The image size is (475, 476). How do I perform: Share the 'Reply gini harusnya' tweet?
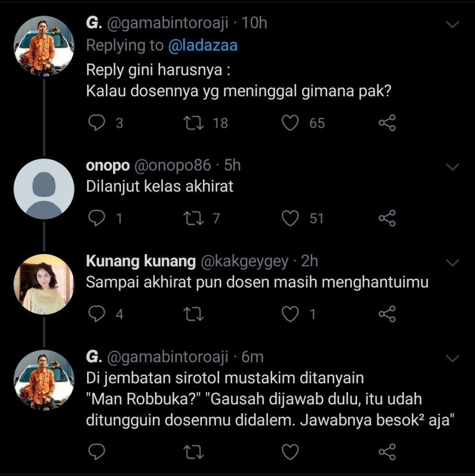pos(387,123)
